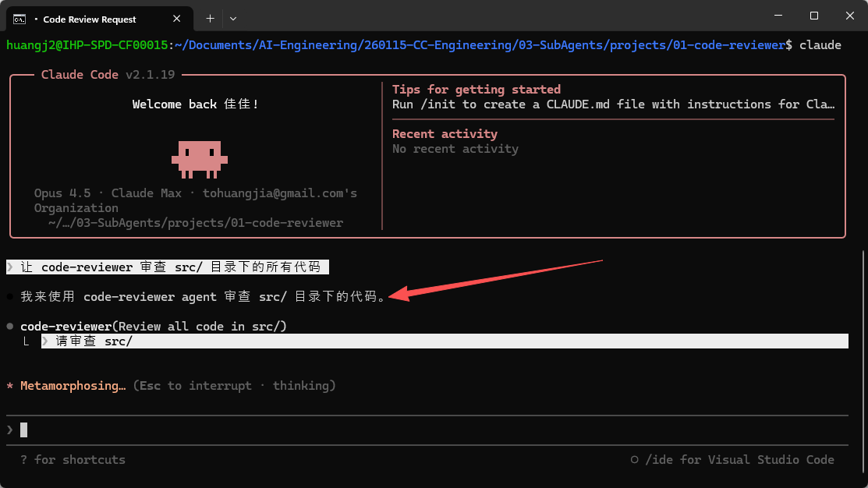Screen dimensions: 868x488
Task: Click the user prompt chevron before 让 code-reviewer
Action: (10, 267)
